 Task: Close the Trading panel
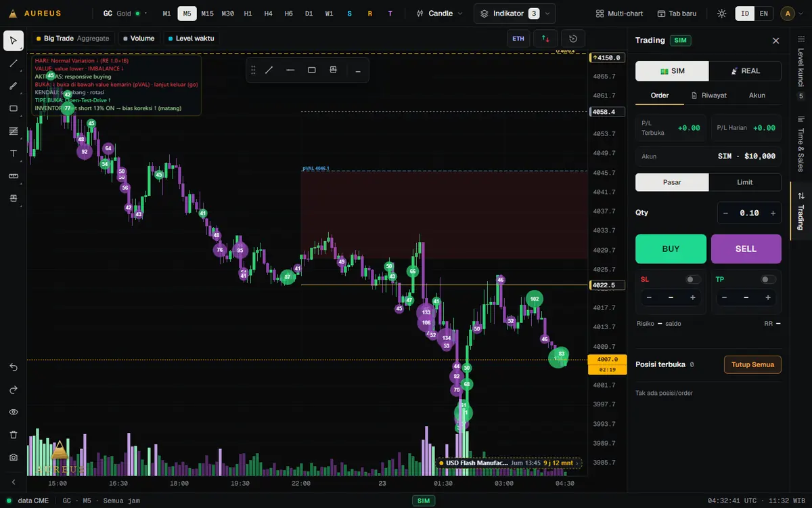[x=775, y=41]
